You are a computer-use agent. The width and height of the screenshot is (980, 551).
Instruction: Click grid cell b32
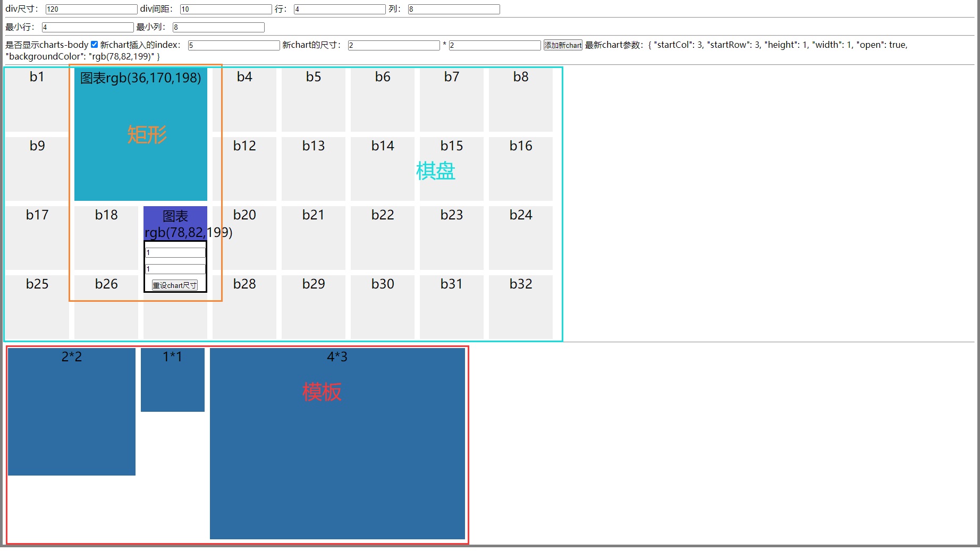pos(521,307)
